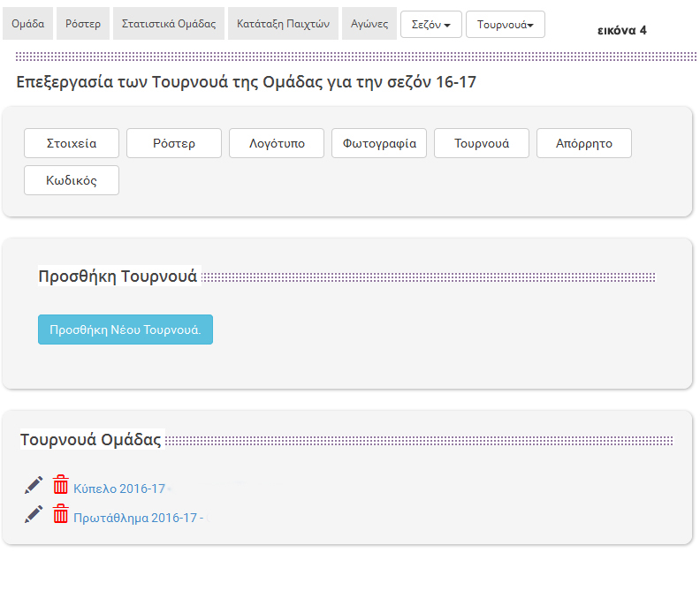700x591 pixels.
Task: Open the Κύπελο 2016-17 link
Action: click(119, 489)
